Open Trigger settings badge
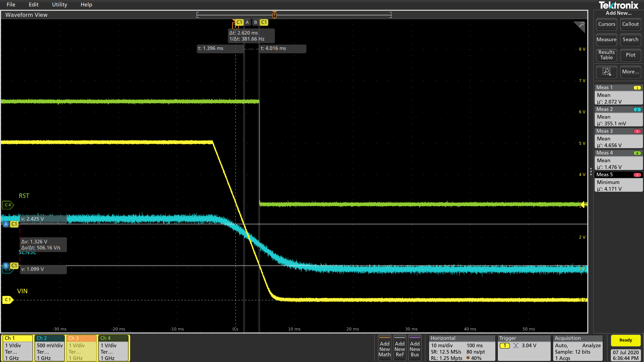Image resolution: width=644 pixels, height=362 pixels. pos(524,348)
